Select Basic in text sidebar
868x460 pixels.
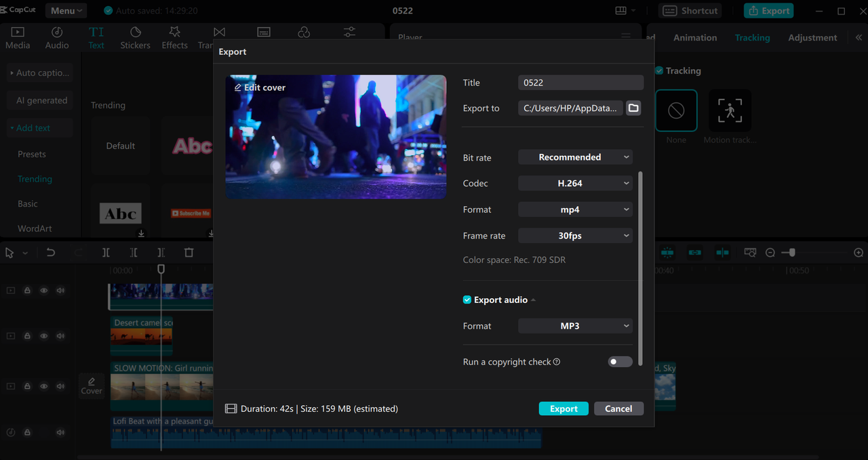click(28, 204)
